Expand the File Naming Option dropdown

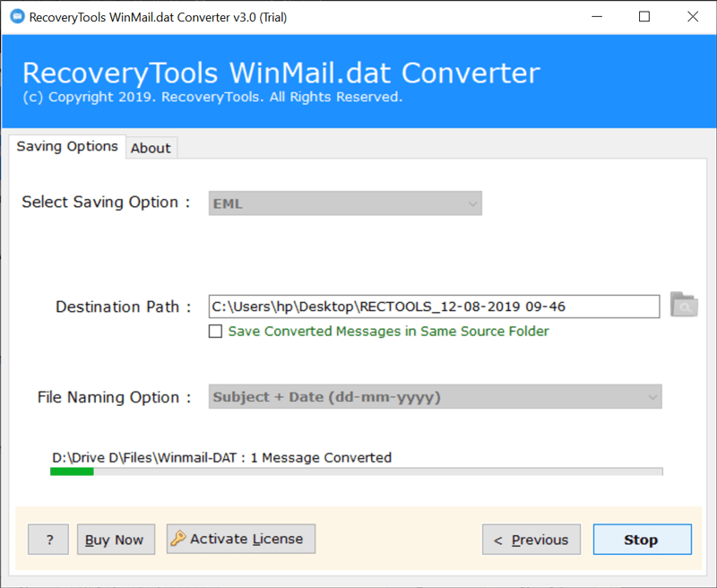pyautogui.click(x=436, y=397)
